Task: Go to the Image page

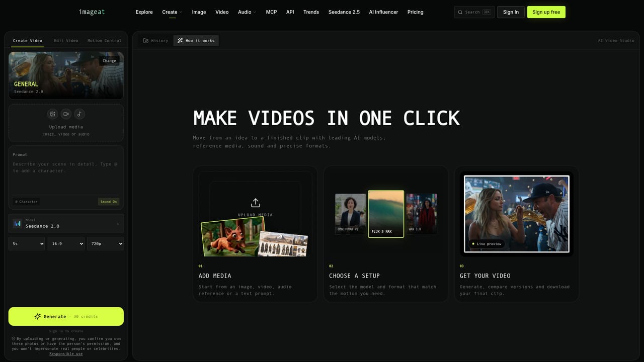Action: coord(199,12)
